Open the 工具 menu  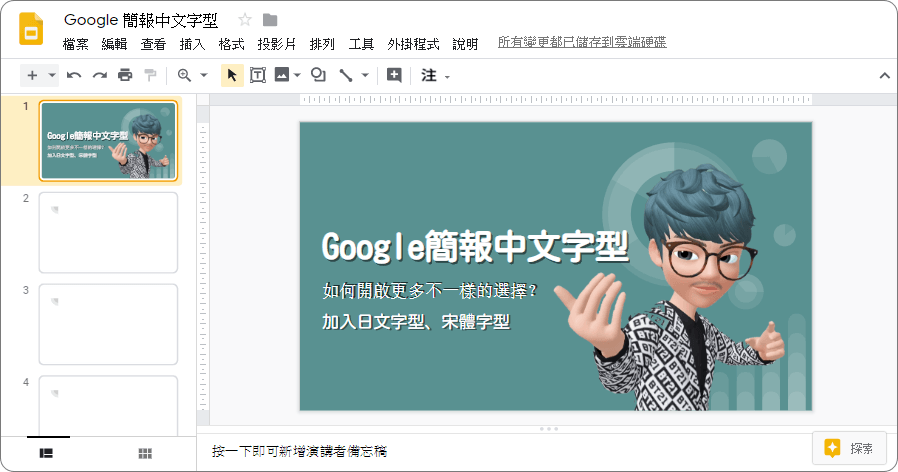[x=361, y=44]
